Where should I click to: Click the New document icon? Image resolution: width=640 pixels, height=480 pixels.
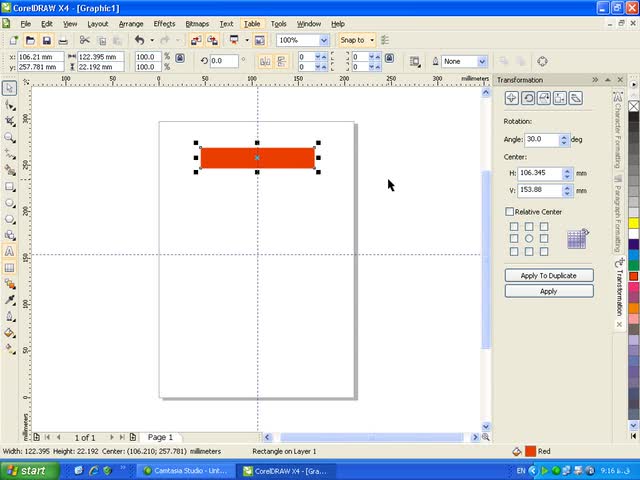point(14,40)
